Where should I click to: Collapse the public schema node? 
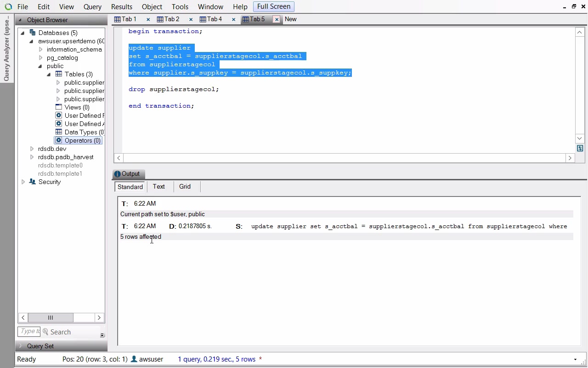(40, 66)
